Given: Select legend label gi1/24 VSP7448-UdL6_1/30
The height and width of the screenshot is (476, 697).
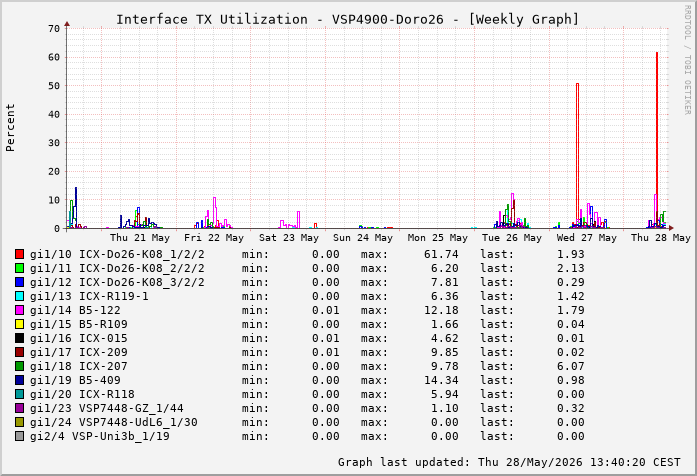Looking at the screenshot, I should [x=114, y=422].
